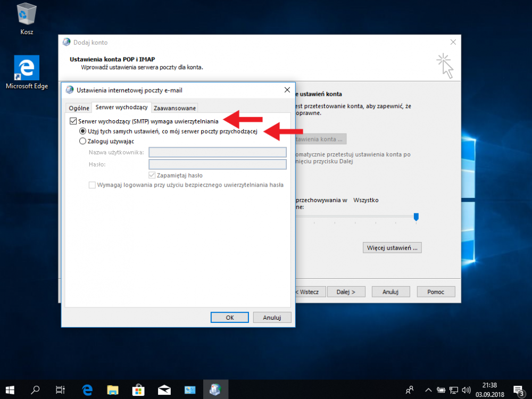Show hidden system tray icons
This screenshot has width=532, height=399.
point(427,389)
